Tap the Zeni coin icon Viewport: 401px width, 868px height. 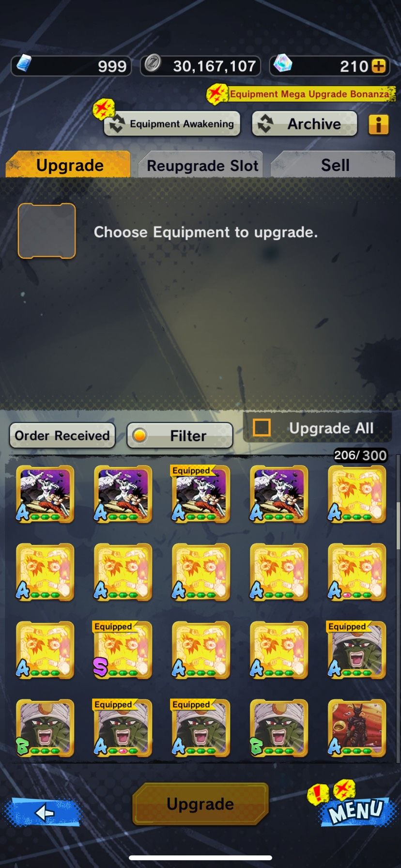pyautogui.click(x=153, y=64)
